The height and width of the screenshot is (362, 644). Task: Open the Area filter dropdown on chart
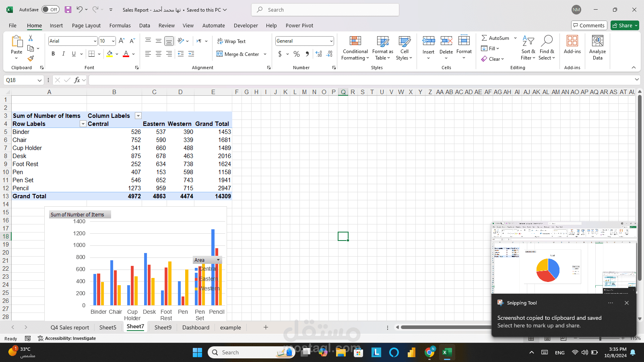(x=218, y=260)
